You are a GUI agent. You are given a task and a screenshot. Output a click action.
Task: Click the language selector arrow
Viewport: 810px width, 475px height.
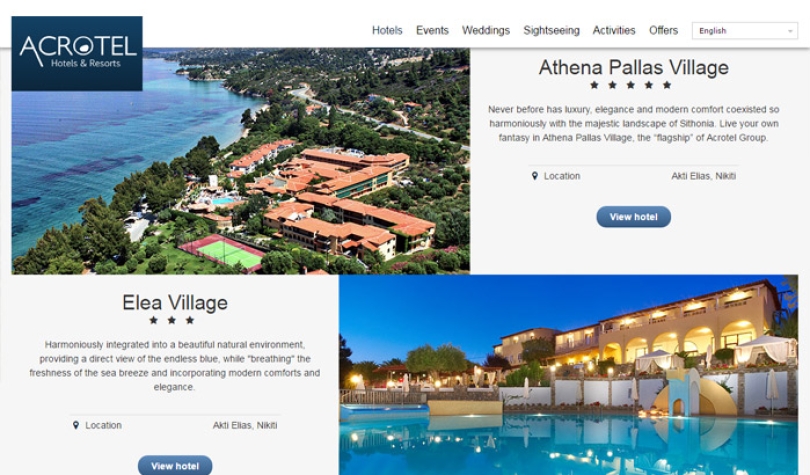790,31
